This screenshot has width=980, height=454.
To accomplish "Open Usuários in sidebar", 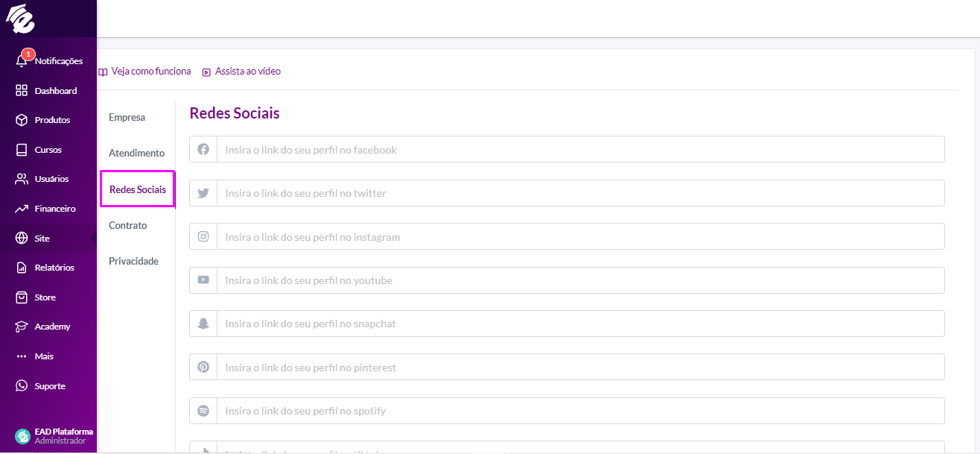I will pos(48,179).
